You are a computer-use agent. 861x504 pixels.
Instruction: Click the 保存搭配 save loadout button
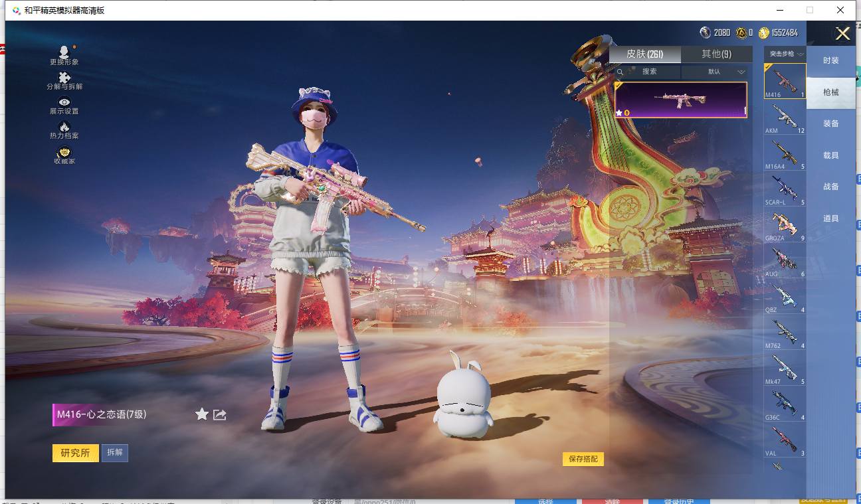click(x=583, y=459)
